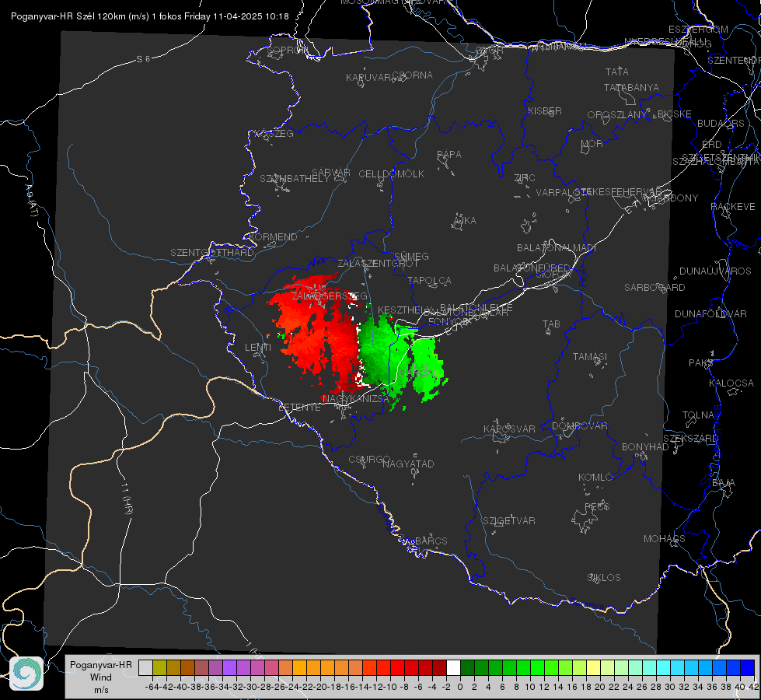Click the SZEKSZÁRD label
This screenshot has width=761, height=700.
click(x=690, y=439)
